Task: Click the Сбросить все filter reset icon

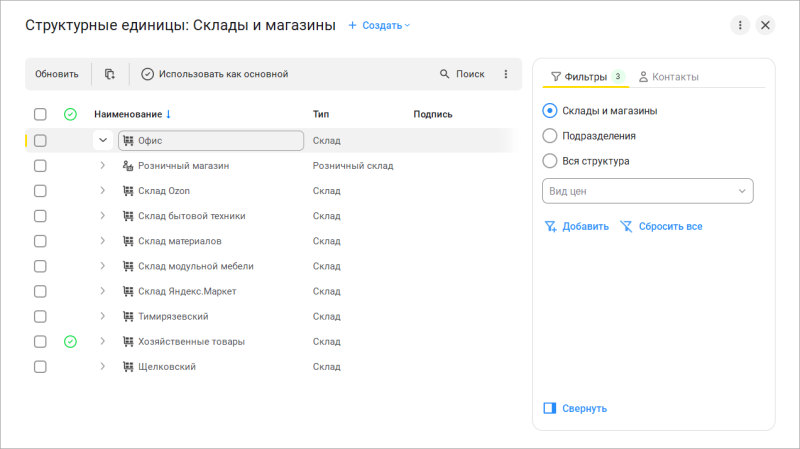Action: click(626, 226)
